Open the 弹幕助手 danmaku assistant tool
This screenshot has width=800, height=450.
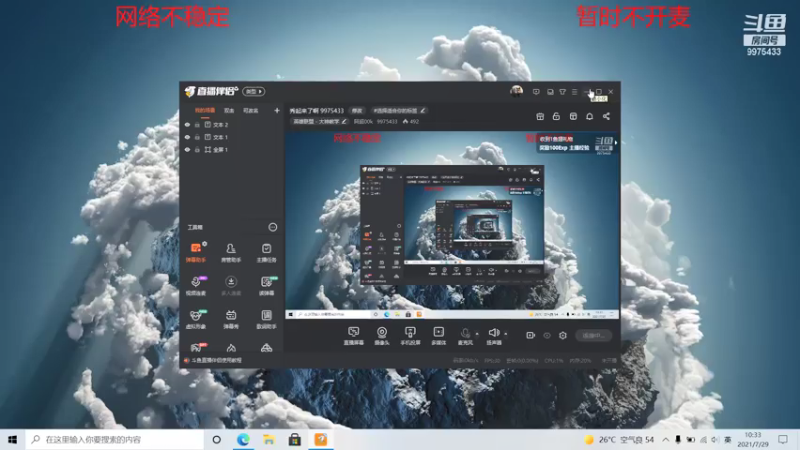click(x=196, y=252)
